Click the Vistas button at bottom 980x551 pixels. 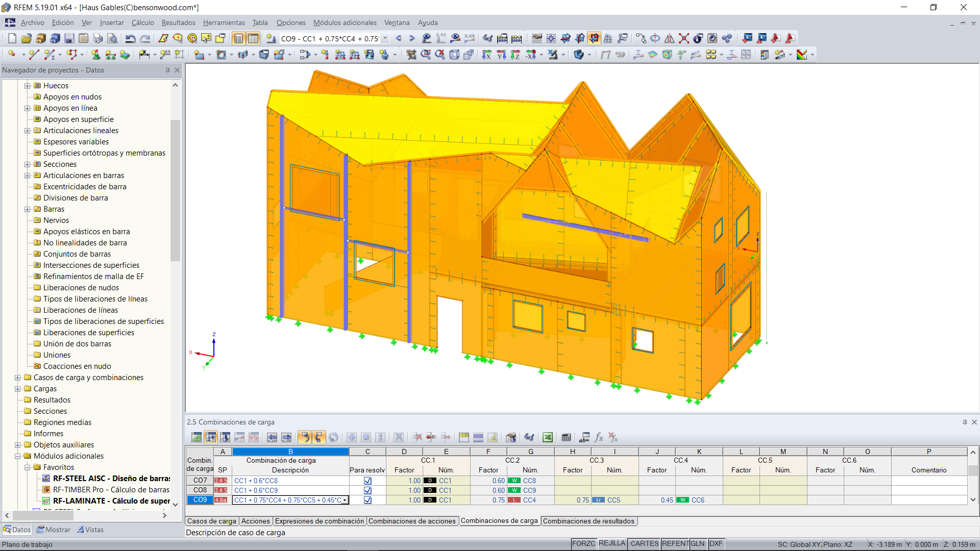[x=90, y=530]
